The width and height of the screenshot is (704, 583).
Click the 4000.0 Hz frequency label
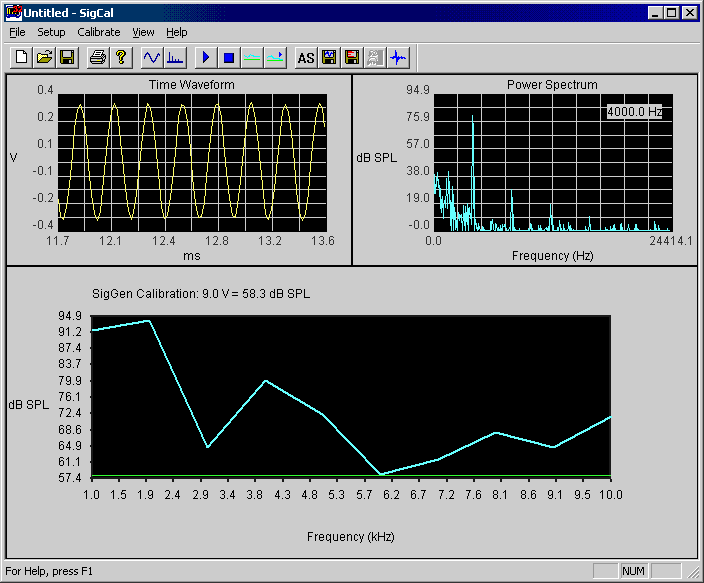click(634, 111)
